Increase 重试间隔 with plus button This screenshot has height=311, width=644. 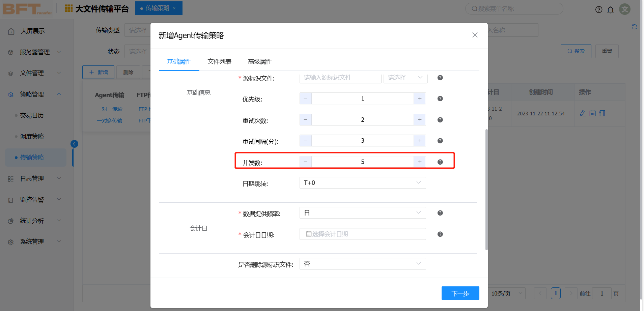click(420, 141)
